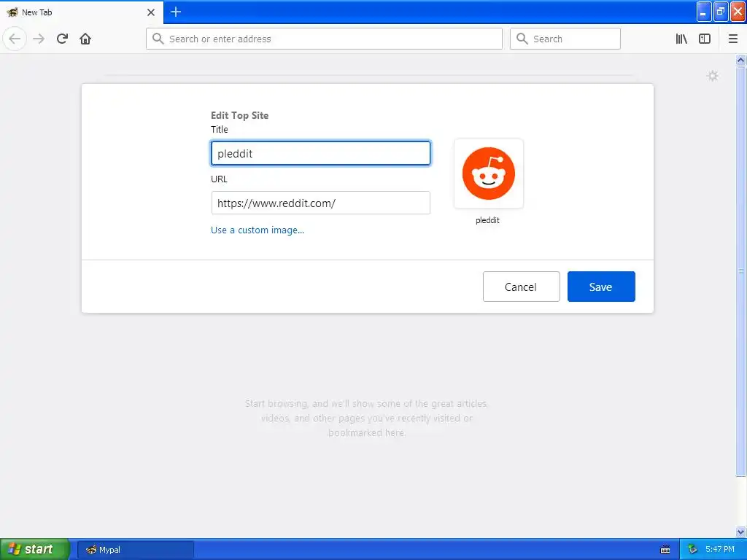Restore down the browser window

[x=721, y=12]
